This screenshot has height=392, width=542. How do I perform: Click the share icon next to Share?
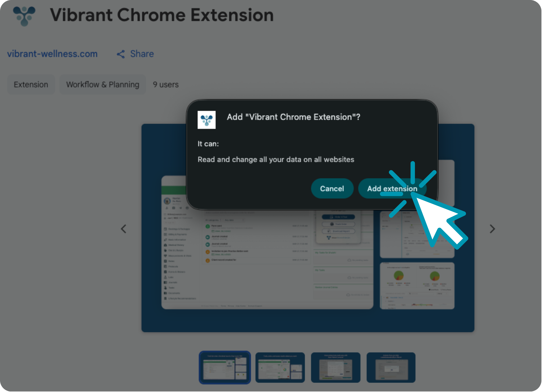(x=121, y=54)
